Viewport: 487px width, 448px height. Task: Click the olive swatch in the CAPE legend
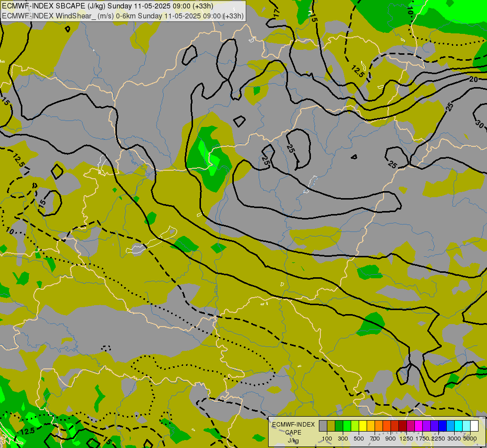coord(331,426)
